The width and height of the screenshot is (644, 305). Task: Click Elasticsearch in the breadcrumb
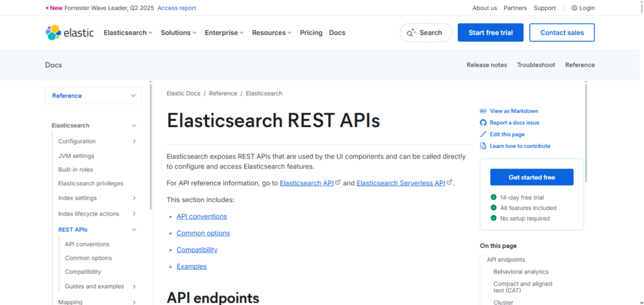(264, 93)
